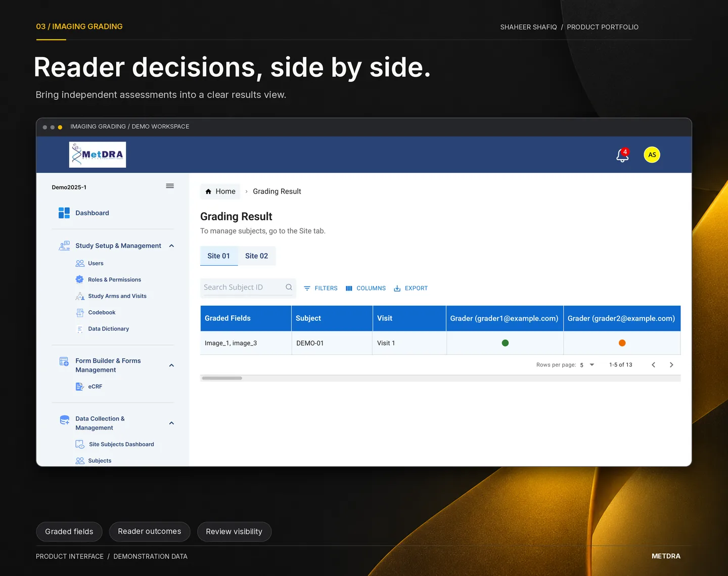The width and height of the screenshot is (728, 576).
Task: Click the Reader outcomes pill
Action: (x=150, y=532)
